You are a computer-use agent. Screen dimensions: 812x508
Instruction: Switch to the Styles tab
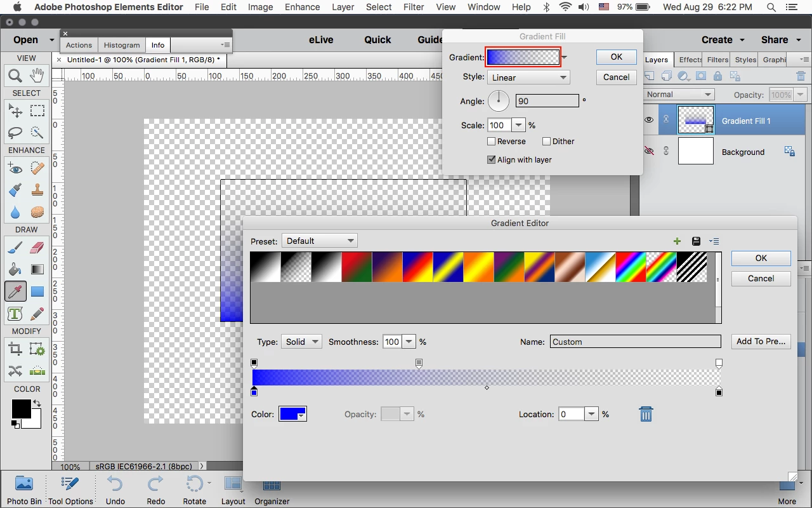(745, 60)
